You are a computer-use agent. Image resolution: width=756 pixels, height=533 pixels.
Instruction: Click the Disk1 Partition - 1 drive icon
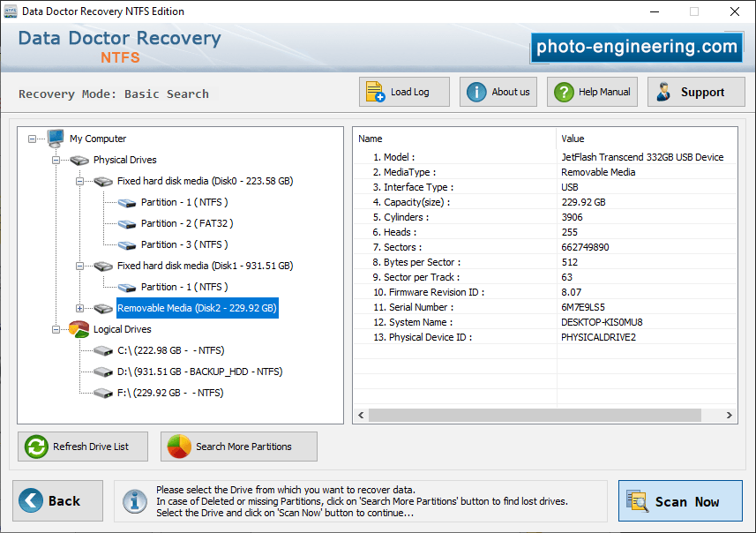127,288
